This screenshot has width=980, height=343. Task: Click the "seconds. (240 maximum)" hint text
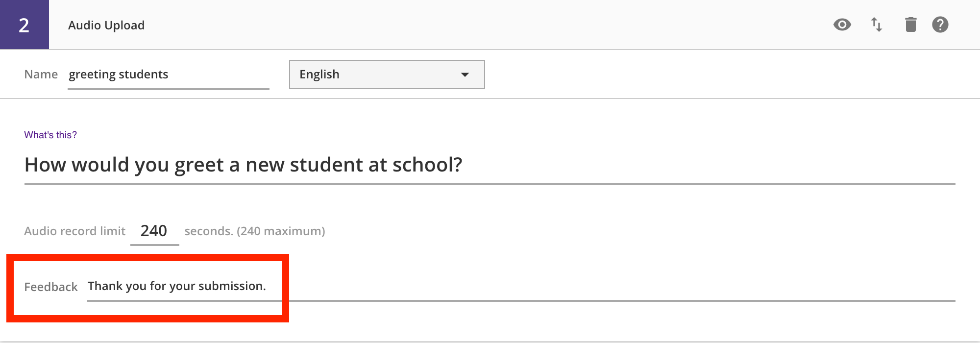[x=255, y=231]
